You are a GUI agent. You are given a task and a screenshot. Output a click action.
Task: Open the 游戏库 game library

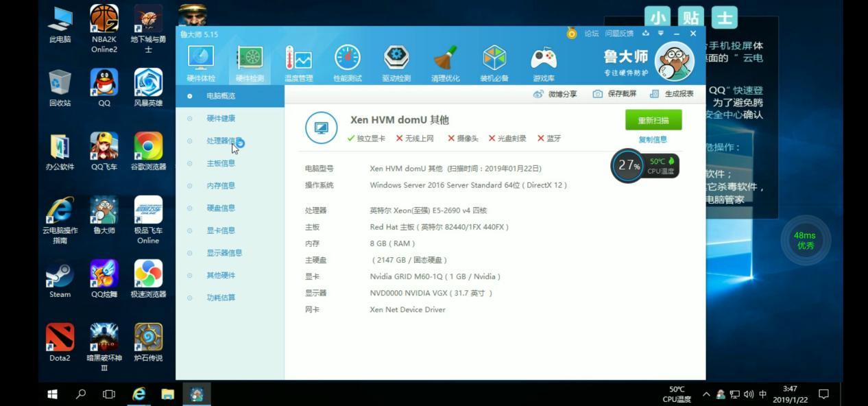pyautogui.click(x=544, y=62)
